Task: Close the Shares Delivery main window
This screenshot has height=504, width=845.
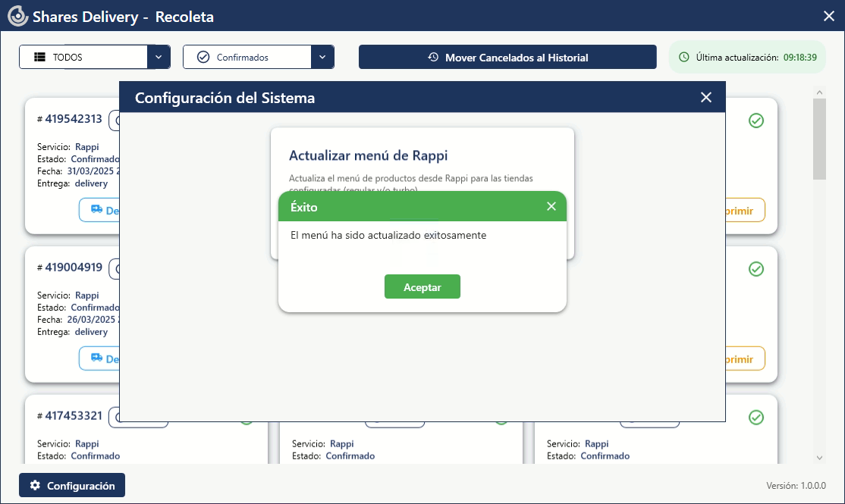Action: (x=829, y=16)
